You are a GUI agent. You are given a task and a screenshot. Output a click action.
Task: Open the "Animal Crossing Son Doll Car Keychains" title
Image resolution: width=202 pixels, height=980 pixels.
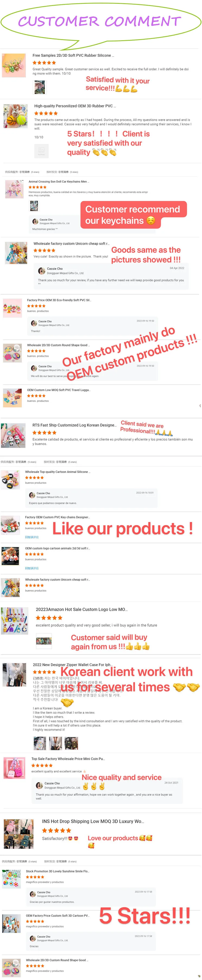pos(59,182)
